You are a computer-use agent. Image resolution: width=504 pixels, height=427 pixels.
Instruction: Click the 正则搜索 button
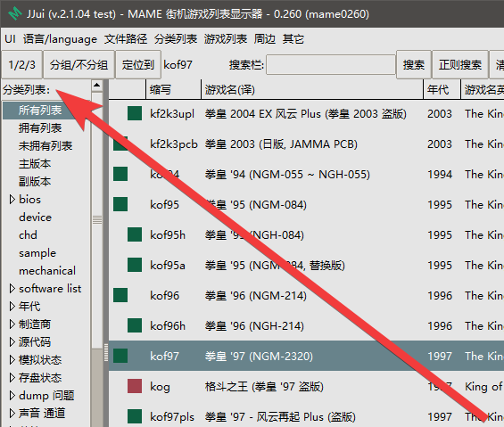(x=460, y=65)
